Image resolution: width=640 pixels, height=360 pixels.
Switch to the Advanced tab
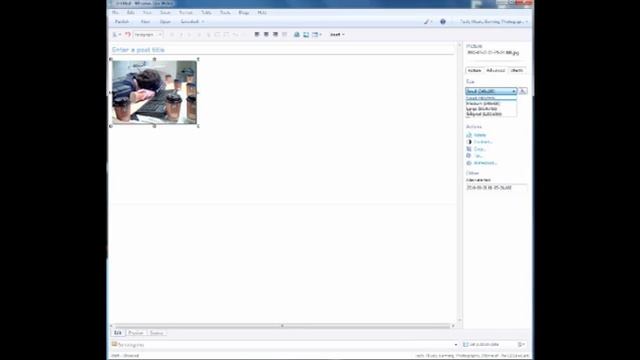tap(496, 71)
